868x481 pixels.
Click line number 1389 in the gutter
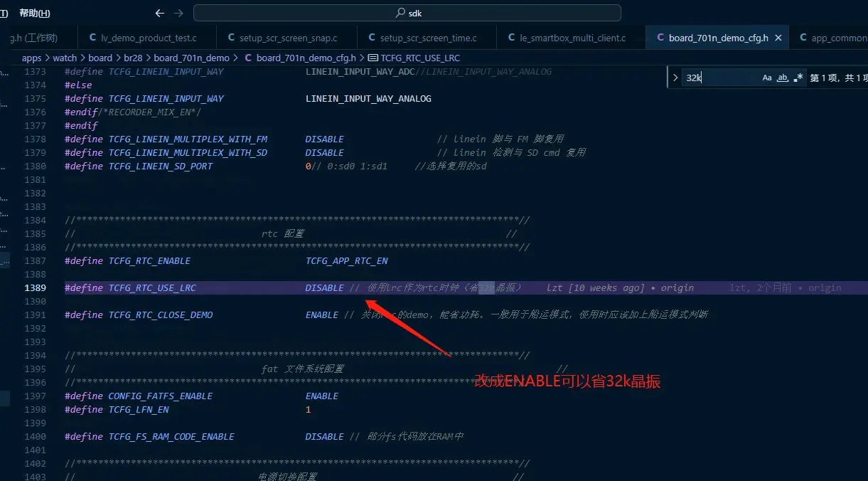(x=35, y=287)
